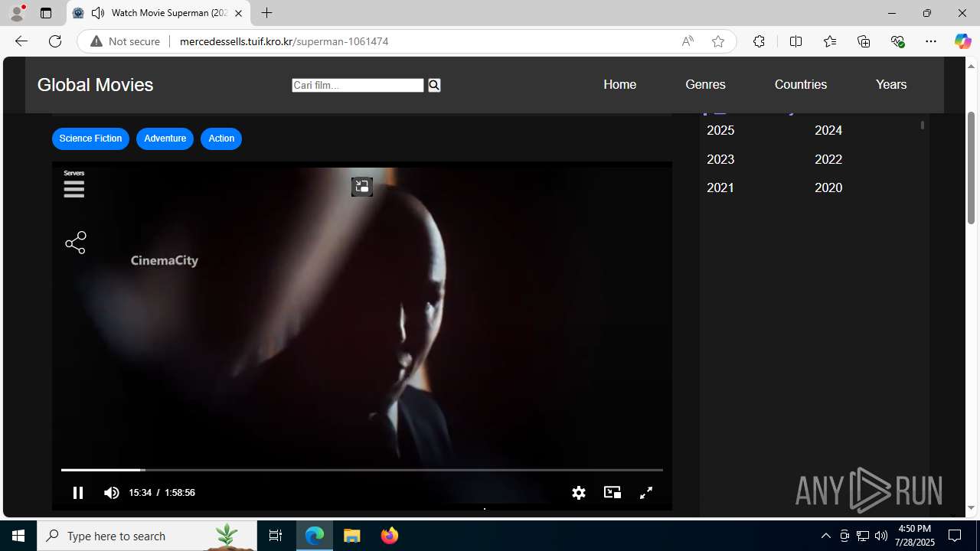Click the search magnifier button

434,85
